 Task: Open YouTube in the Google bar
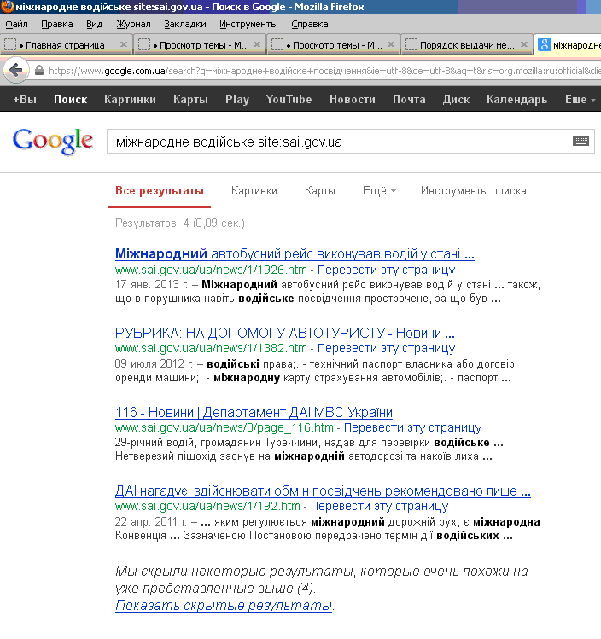point(289,99)
